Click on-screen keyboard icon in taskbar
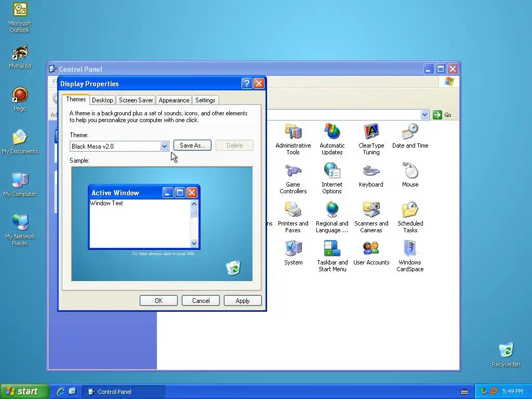The height and width of the screenshot is (399, 532). [464, 392]
